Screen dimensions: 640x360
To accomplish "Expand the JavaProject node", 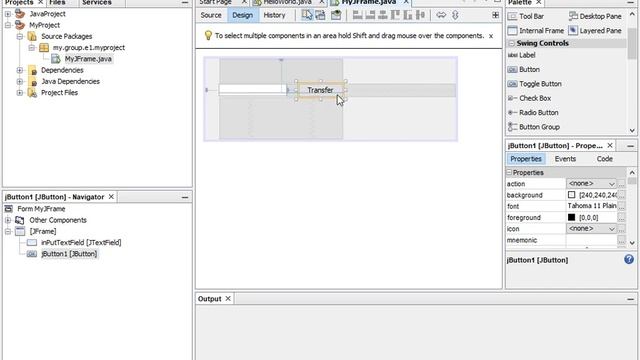I will (x=8, y=14).
